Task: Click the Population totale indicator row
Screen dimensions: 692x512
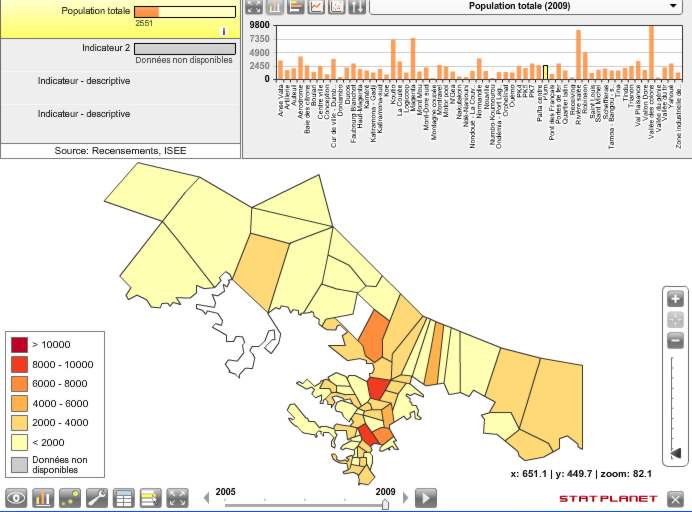Action: tap(120, 18)
